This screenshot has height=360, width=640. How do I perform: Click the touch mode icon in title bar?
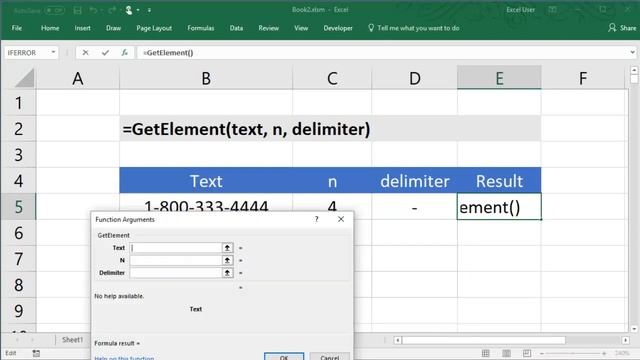click(x=129, y=10)
